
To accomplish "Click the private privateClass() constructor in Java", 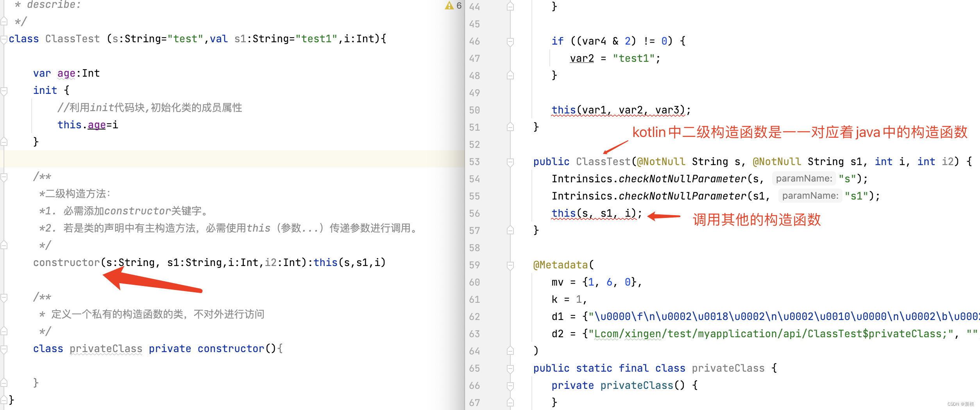I will pos(624,386).
